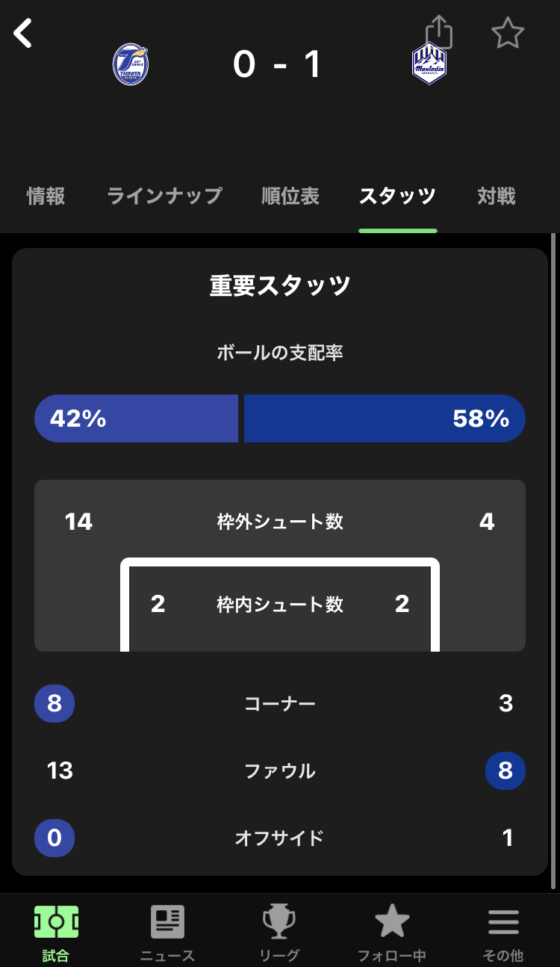Image resolution: width=560 pixels, height=967 pixels.
Task: Switch to the 情報 tab
Action: tap(46, 197)
